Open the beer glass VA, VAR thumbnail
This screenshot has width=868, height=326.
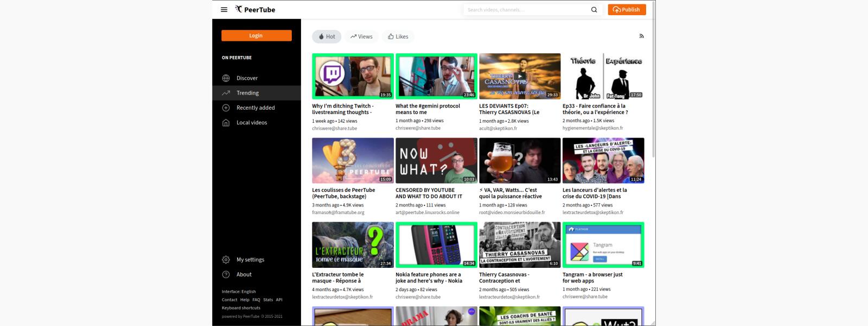[x=520, y=160]
